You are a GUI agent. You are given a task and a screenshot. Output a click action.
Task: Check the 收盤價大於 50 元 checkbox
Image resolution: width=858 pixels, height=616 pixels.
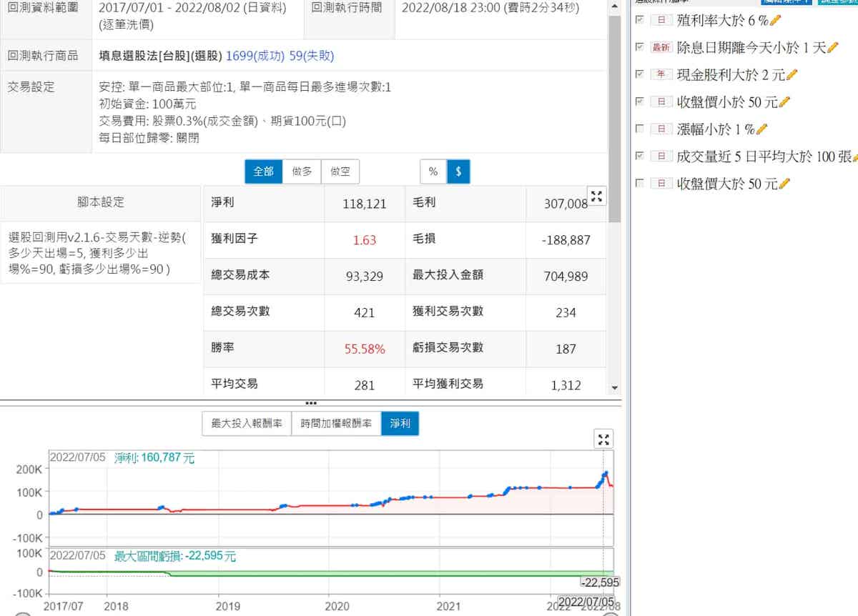(x=640, y=184)
